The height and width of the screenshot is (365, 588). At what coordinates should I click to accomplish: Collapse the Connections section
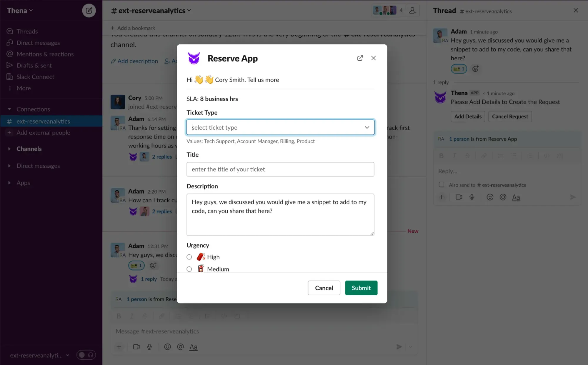pyautogui.click(x=9, y=109)
